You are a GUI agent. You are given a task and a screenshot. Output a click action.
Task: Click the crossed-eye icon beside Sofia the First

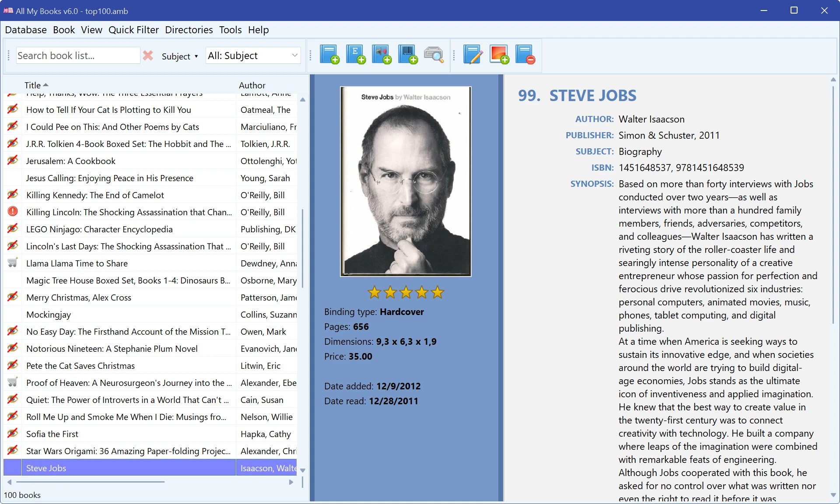pos(13,434)
